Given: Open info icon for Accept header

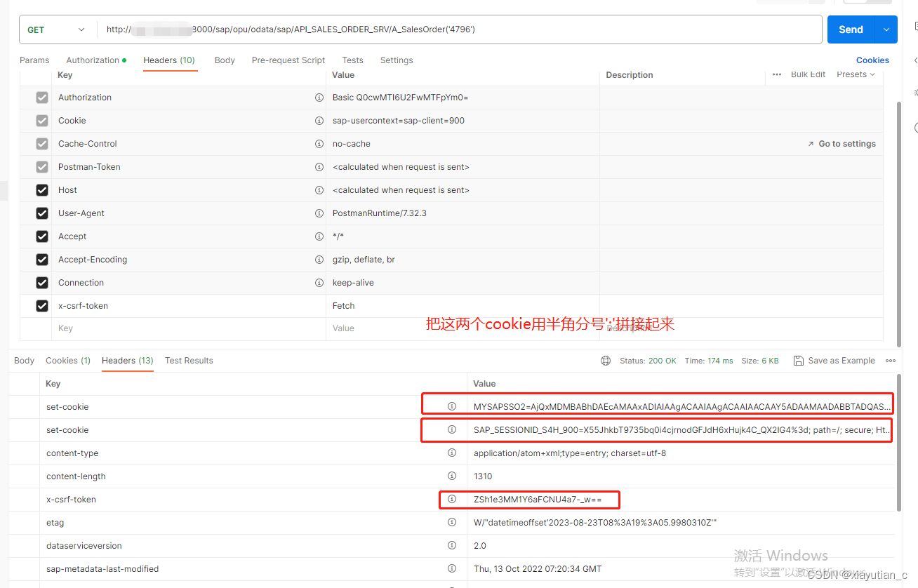Looking at the screenshot, I should click(319, 236).
